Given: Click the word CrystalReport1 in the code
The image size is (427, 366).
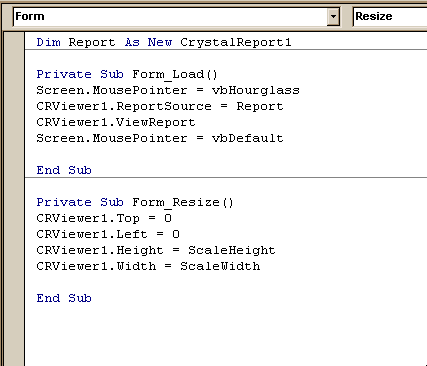Looking at the screenshot, I should tap(236, 42).
